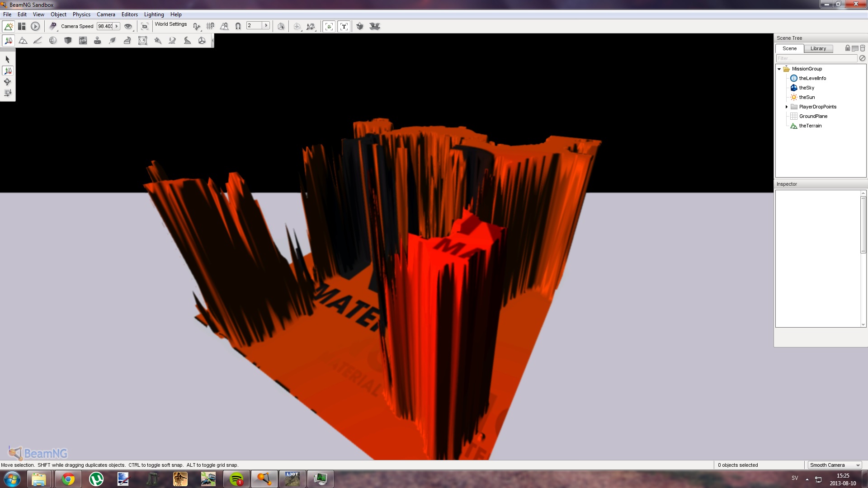Image resolution: width=868 pixels, height=488 pixels.
Task: Click the World Editor mountain icon
Action: pyautogui.click(x=9, y=26)
